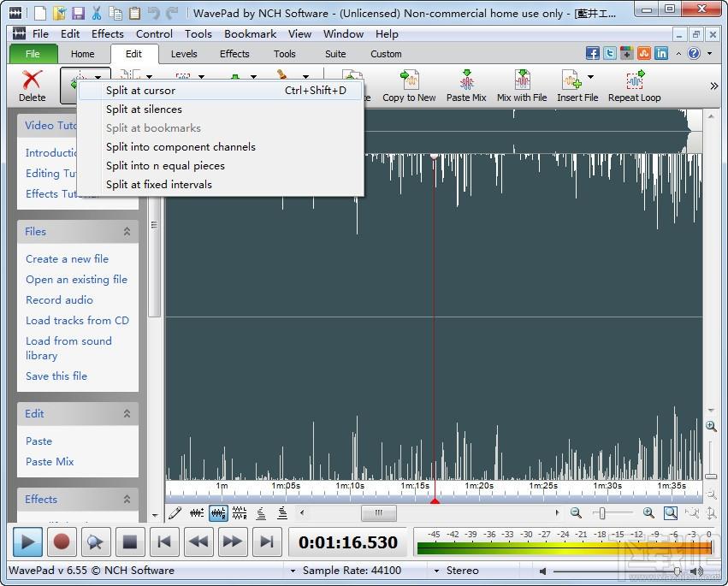Choose Split at cursor

pos(220,91)
